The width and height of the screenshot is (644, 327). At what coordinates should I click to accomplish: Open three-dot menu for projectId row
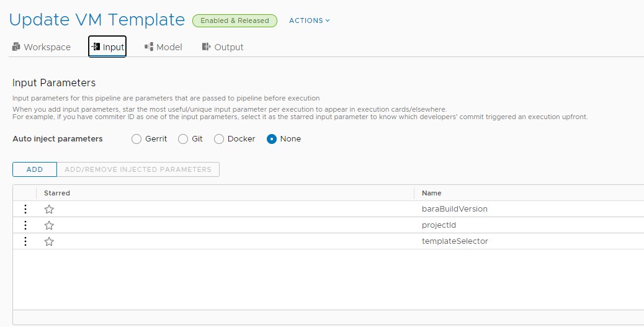tap(25, 225)
